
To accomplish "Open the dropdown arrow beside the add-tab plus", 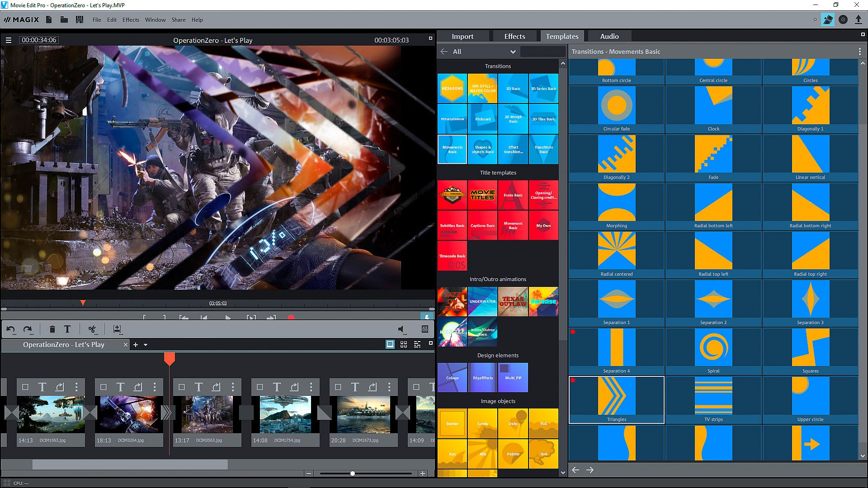I will point(146,345).
